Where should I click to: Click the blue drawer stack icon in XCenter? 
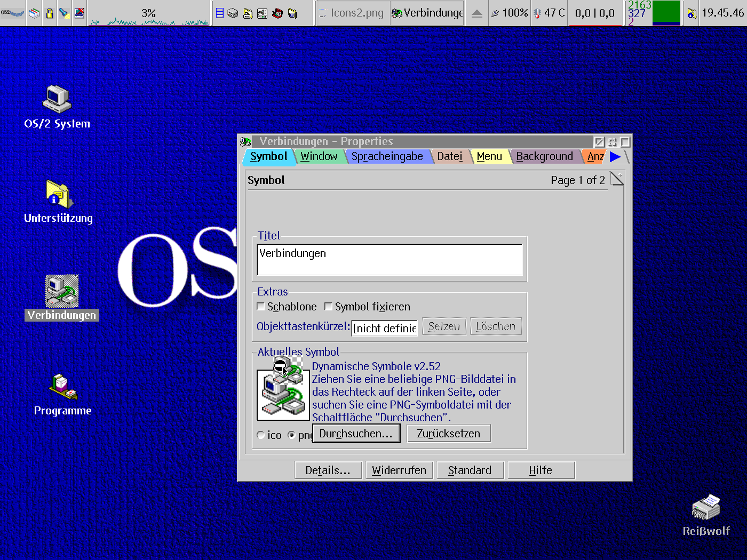point(219,13)
